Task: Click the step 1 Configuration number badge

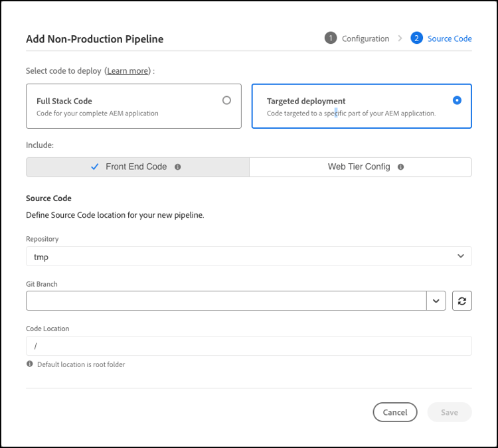Action: [331, 38]
